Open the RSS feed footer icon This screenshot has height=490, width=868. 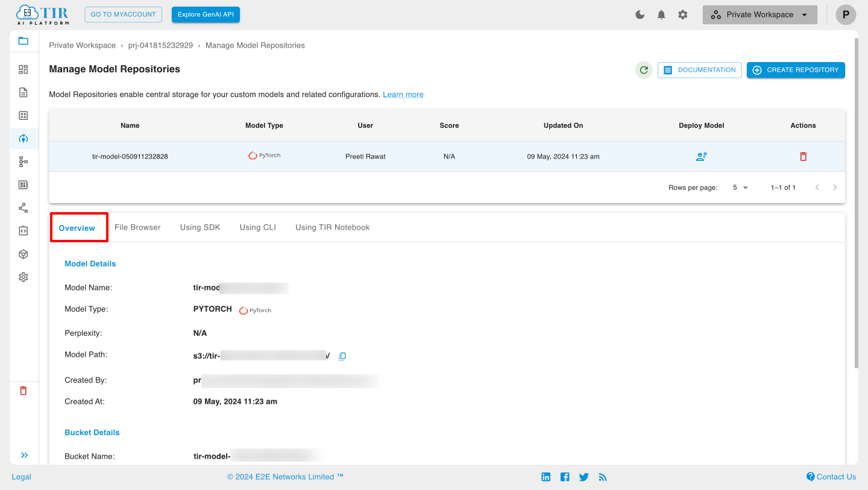pyautogui.click(x=603, y=477)
